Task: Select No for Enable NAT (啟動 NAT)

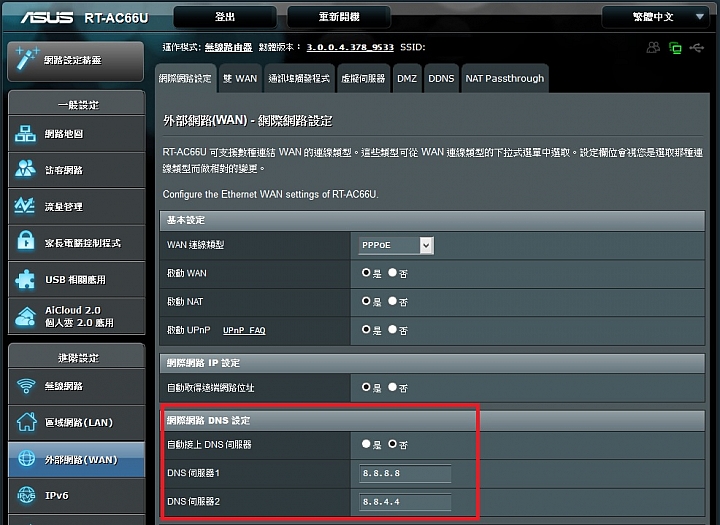Action: click(392, 301)
